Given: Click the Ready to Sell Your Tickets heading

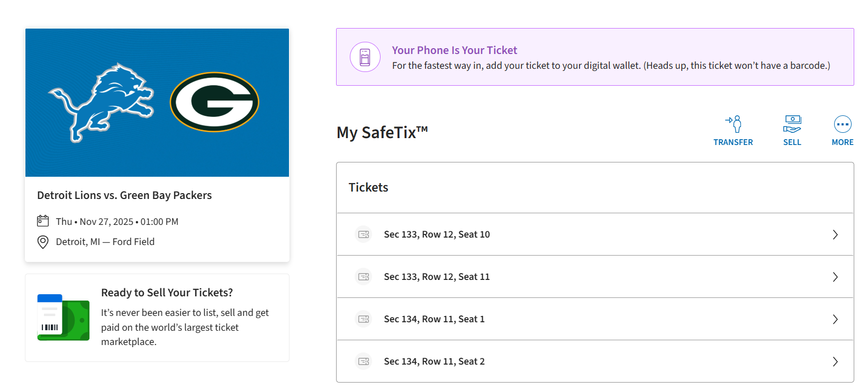Looking at the screenshot, I should [167, 293].
